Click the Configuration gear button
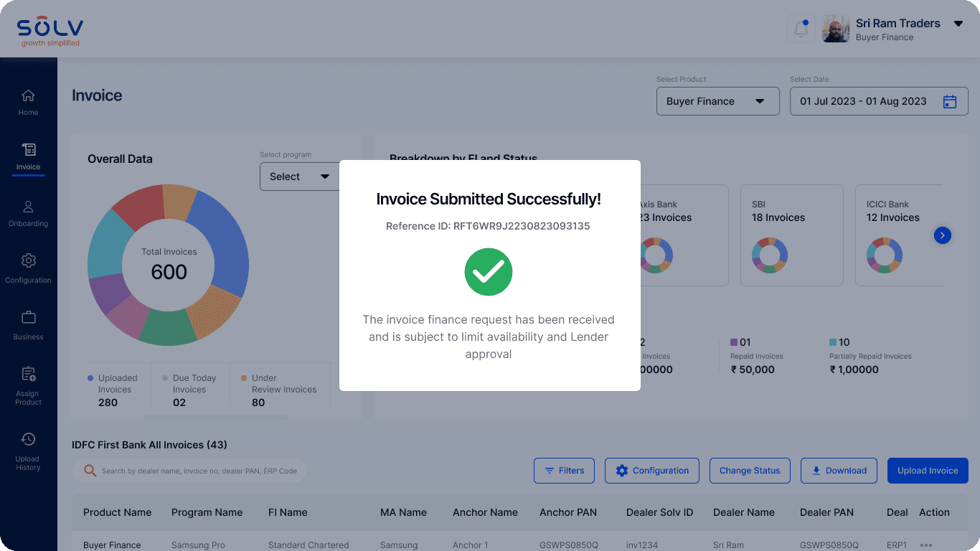Image resolution: width=980 pixels, height=551 pixels. [x=652, y=471]
